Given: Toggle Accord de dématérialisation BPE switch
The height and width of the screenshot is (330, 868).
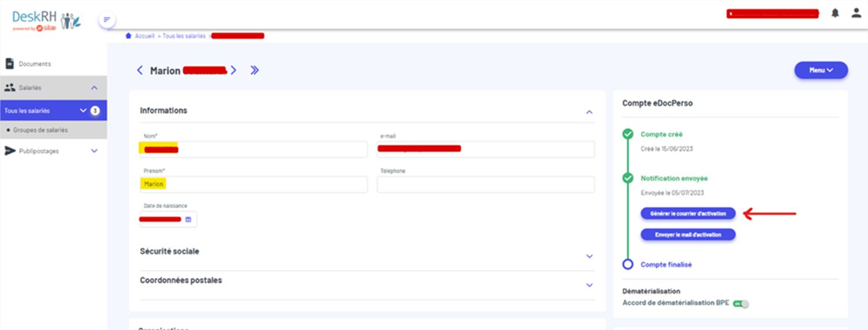Looking at the screenshot, I should (741, 304).
